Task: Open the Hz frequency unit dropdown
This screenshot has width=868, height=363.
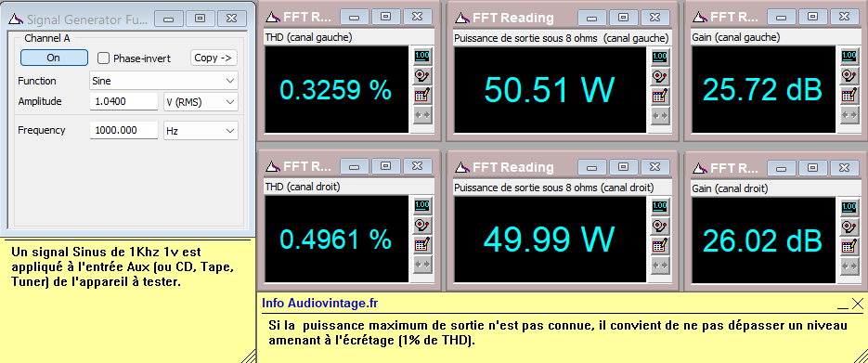Action: click(201, 131)
